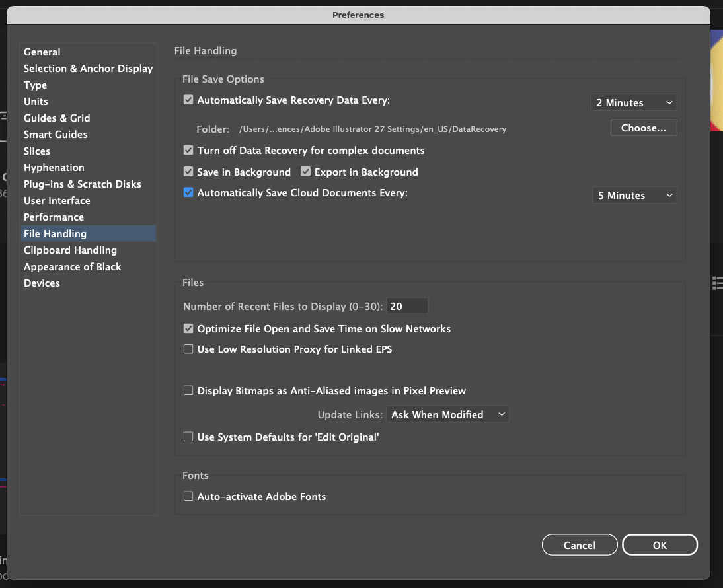Viewport: 723px width, 588px height.
Task: Enable Use Low Resolution Proxy for Linked EPS
Action: point(188,349)
